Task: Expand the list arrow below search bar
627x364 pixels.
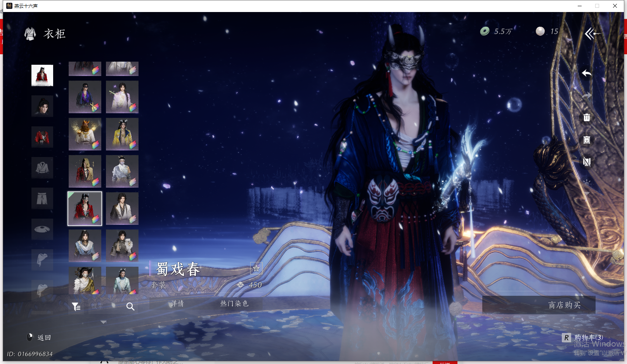Action: coord(103,322)
